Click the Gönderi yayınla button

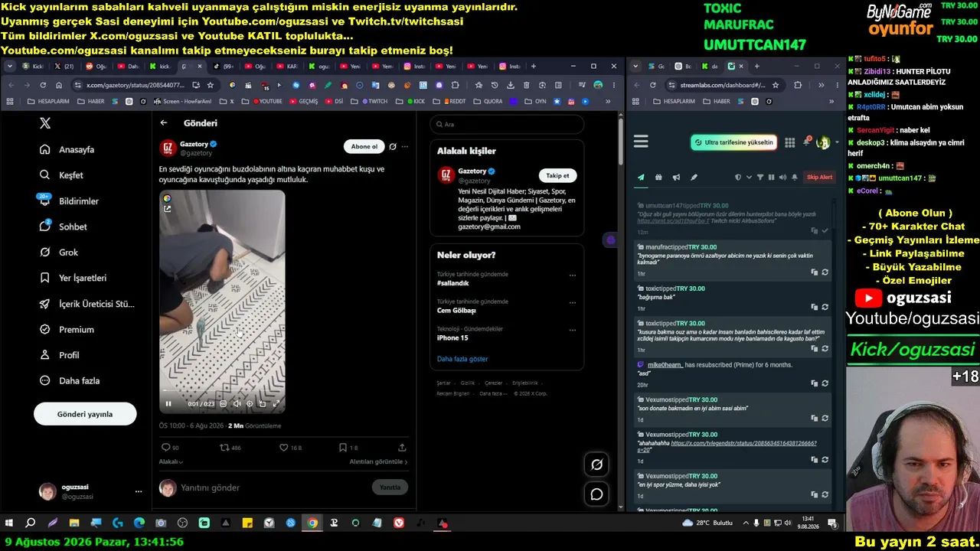(85, 414)
